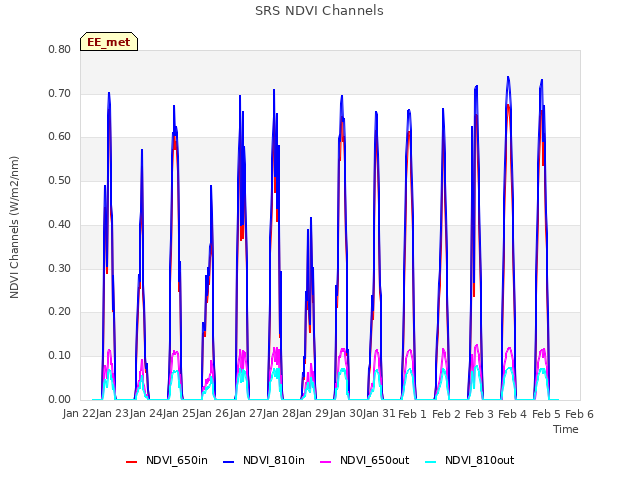Click the 0.00 y-axis tick label
The height and width of the screenshot is (480, 640).
(x=60, y=399)
